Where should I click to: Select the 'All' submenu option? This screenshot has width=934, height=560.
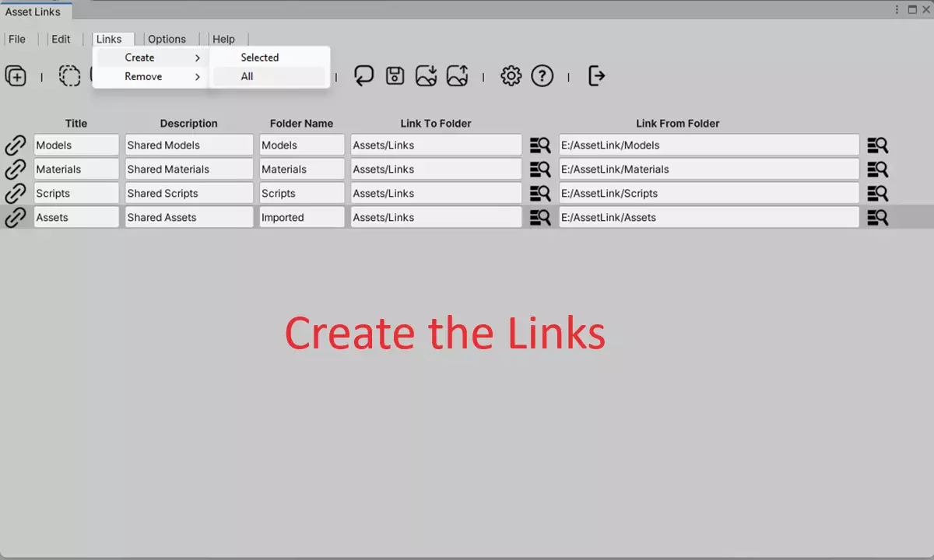pos(269,76)
